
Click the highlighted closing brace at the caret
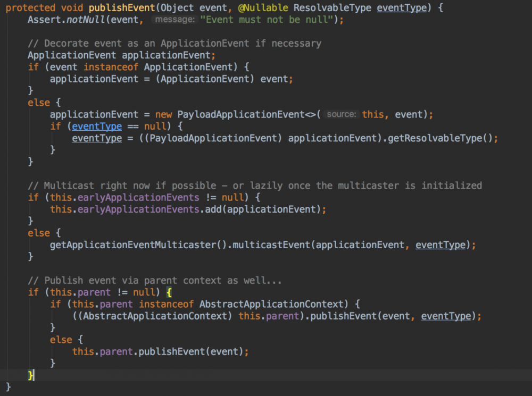pos(31,375)
